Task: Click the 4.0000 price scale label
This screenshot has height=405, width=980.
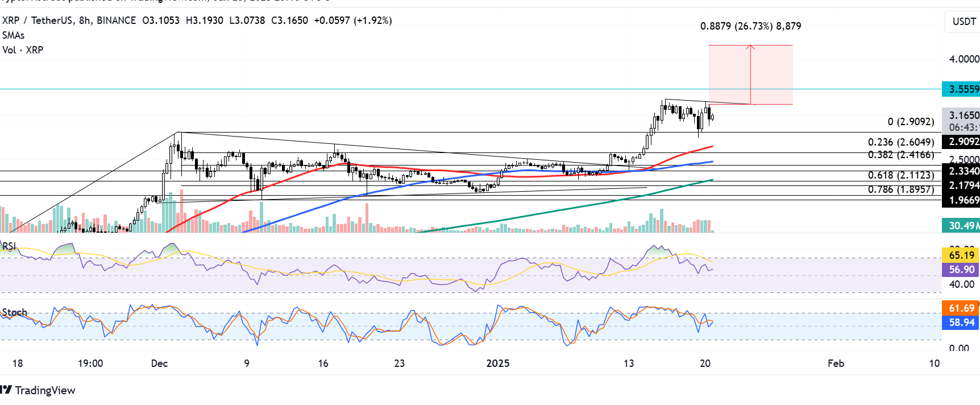Action: coord(964,59)
